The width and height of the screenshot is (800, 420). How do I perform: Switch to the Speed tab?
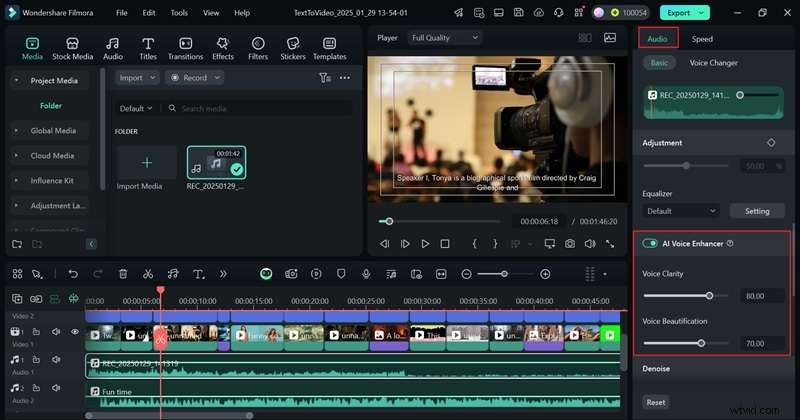click(x=702, y=39)
